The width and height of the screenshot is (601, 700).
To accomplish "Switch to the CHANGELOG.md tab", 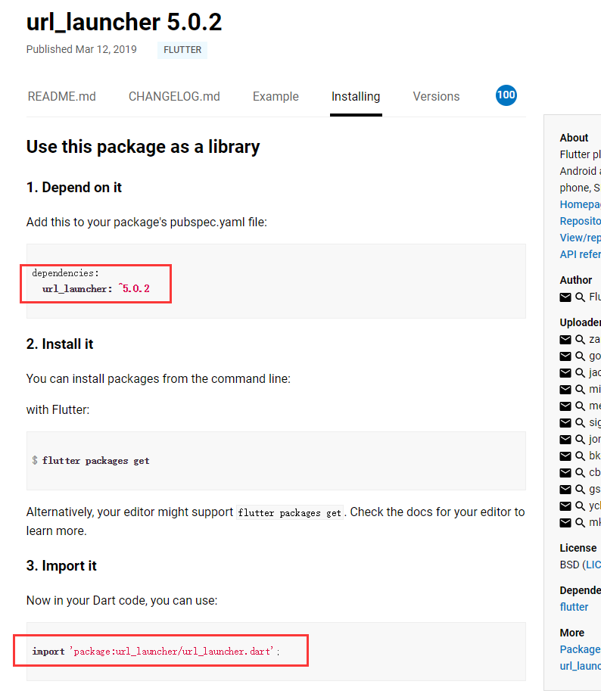I will click(x=174, y=96).
